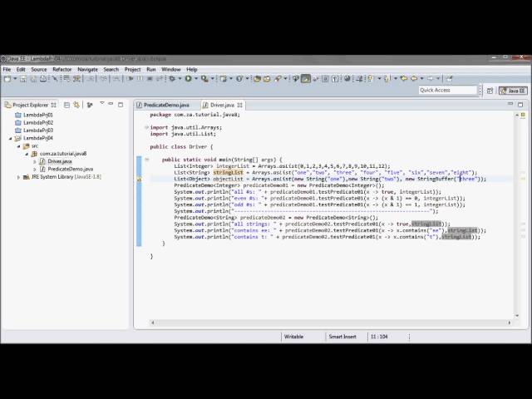532x399 pixels.
Task: Maximize the Project Explorer view
Action: point(121,105)
